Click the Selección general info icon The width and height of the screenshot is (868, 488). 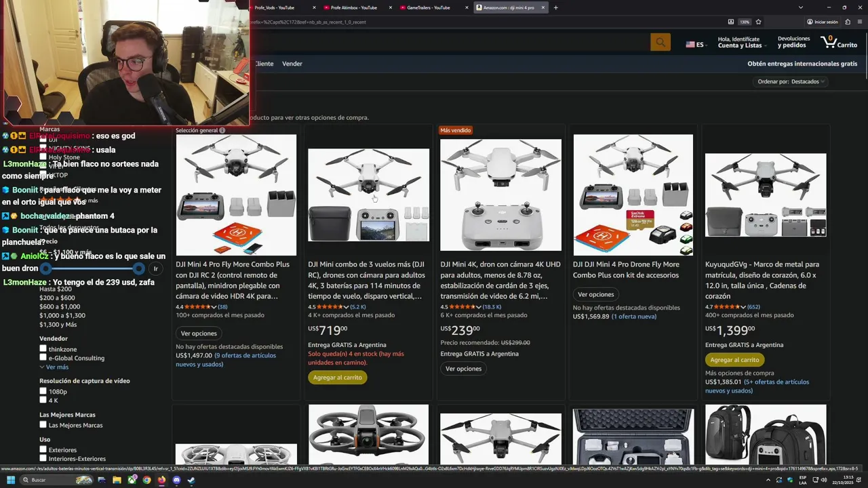(x=222, y=130)
